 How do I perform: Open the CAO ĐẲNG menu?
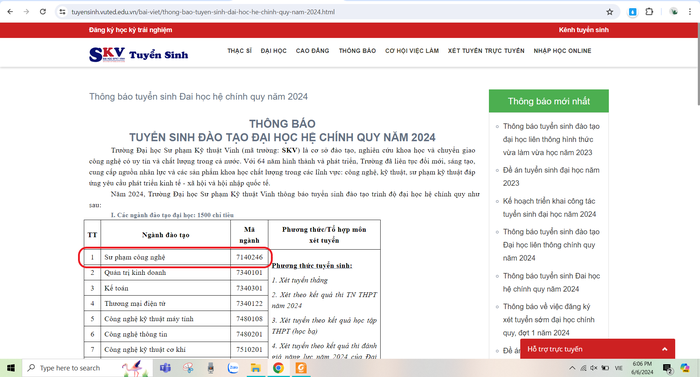312,51
